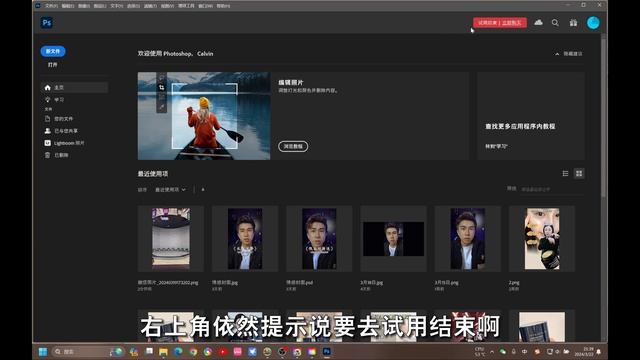Viewport: 640px width, 360px height.
Task: Open the 3月18日.jpg thumbnail
Action: 393,239
